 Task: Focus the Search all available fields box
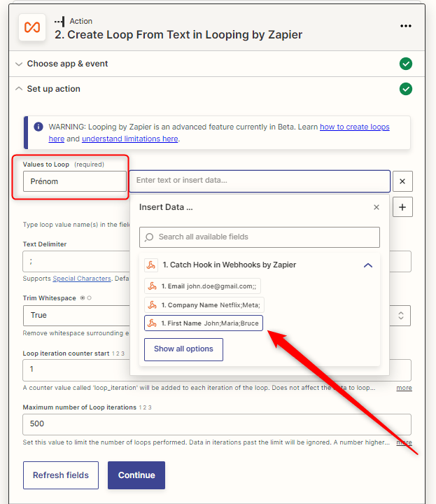(x=260, y=237)
